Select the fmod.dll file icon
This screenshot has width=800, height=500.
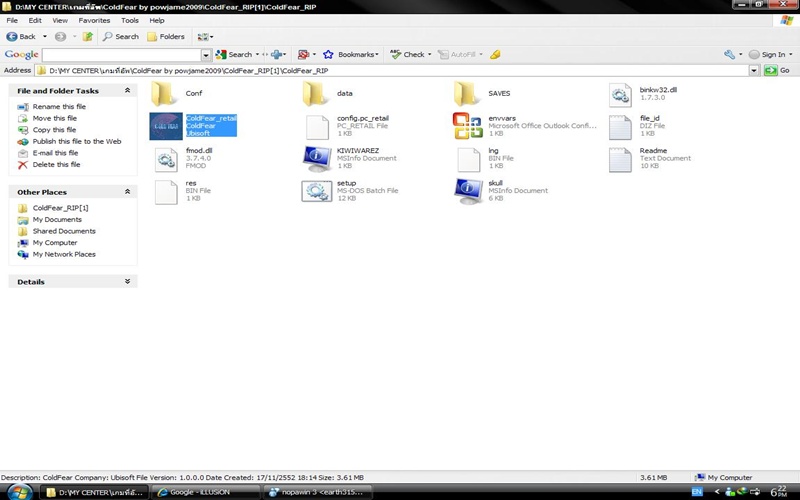(x=166, y=159)
